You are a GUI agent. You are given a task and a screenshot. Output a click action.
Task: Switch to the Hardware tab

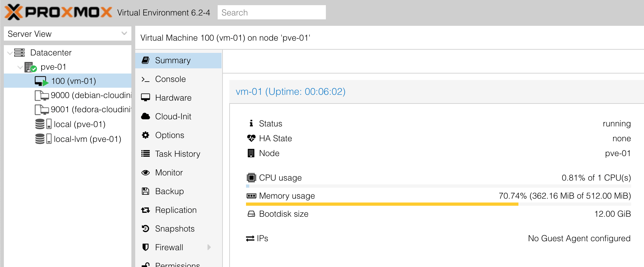(x=178, y=98)
